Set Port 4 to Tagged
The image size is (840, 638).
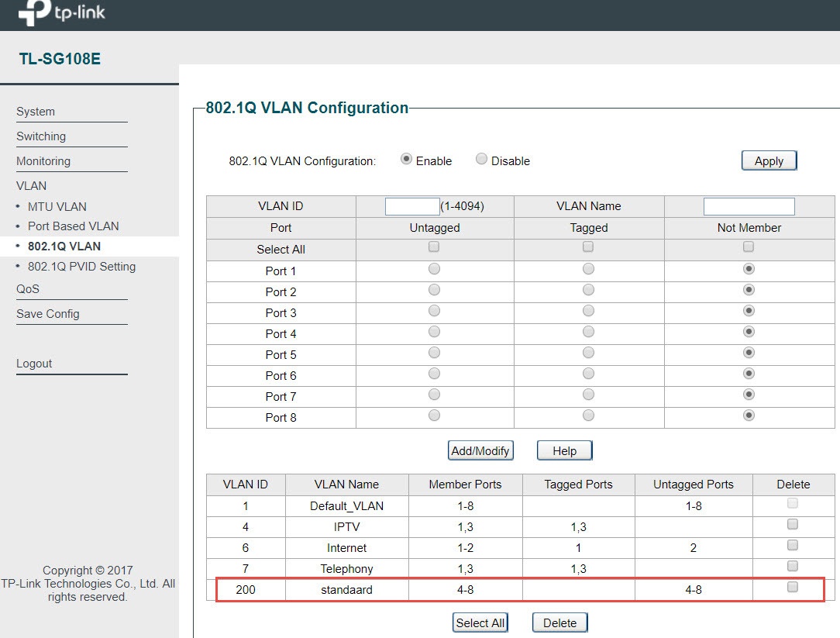point(589,332)
